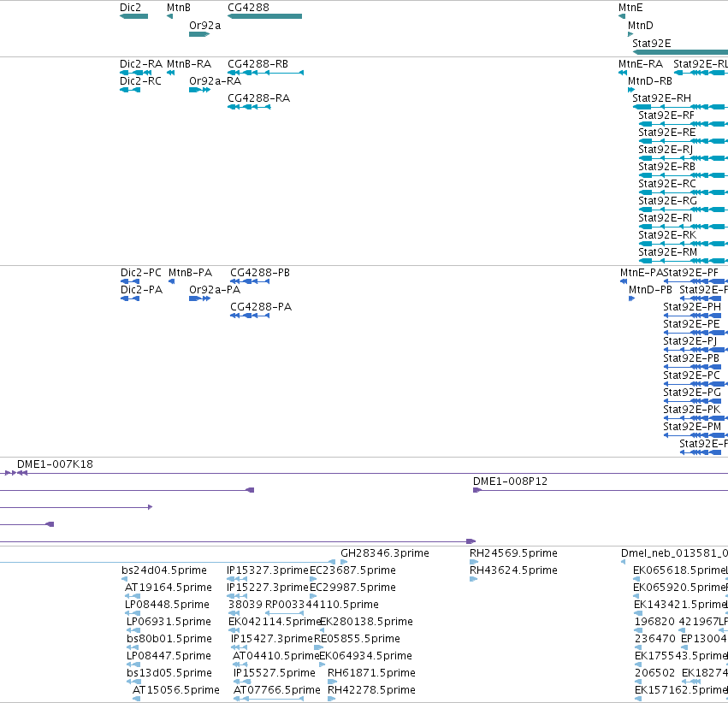
Task: Click the Stat92E-PE protein feature
Action: pos(695,333)
